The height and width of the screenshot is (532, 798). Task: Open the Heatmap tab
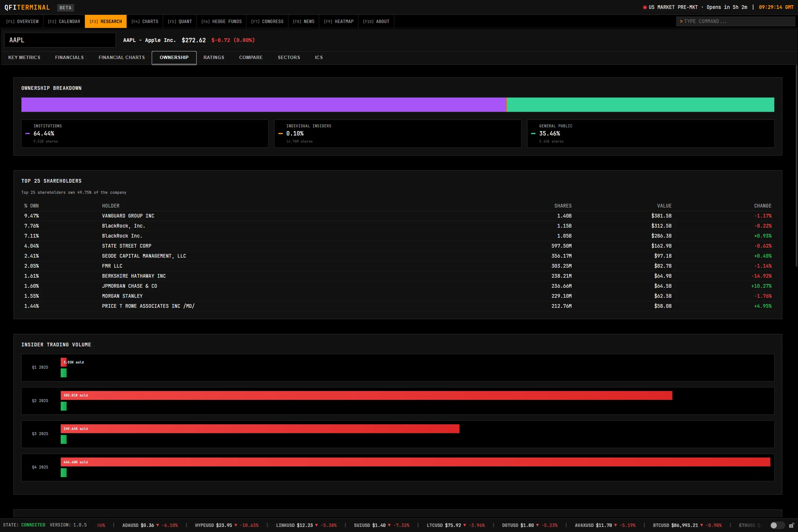pyautogui.click(x=339, y=22)
